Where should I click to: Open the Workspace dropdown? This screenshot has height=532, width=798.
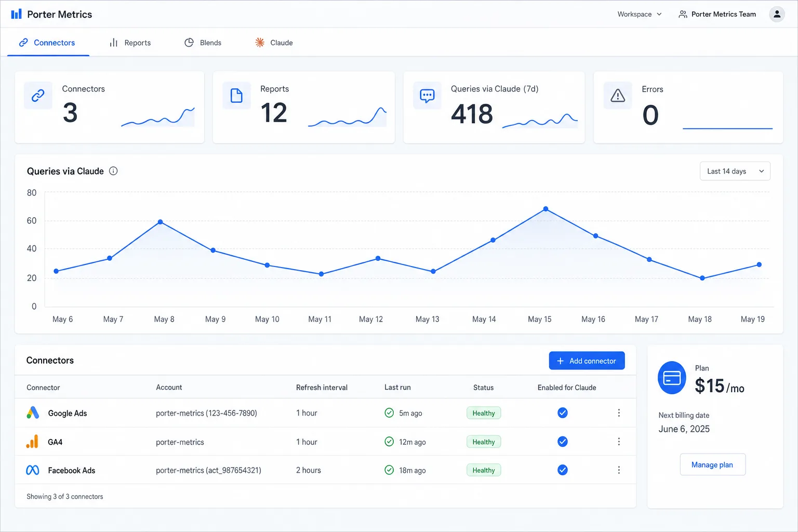click(x=640, y=14)
